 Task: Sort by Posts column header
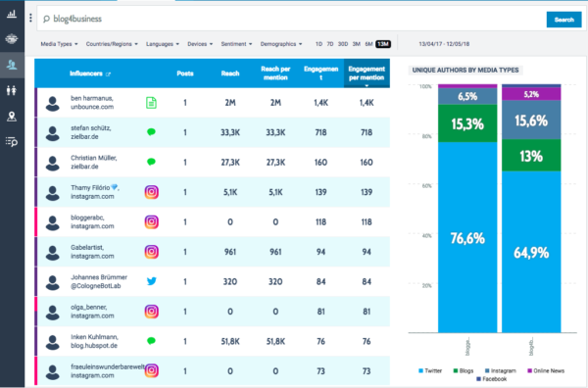coord(185,73)
